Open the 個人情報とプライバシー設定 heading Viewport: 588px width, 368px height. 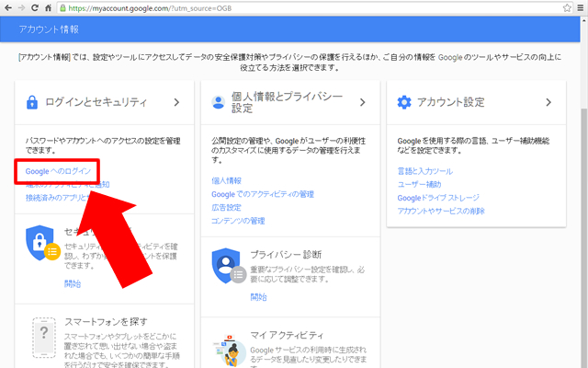287,102
